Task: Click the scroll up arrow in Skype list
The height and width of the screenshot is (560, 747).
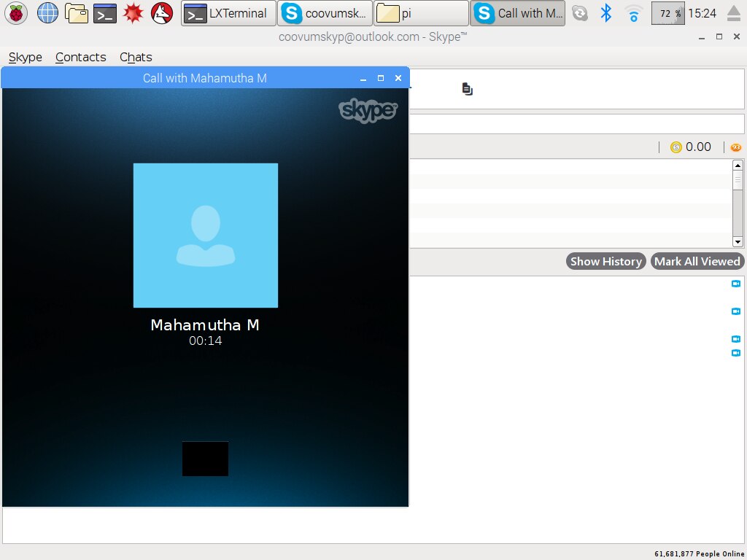Action: click(x=738, y=166)
